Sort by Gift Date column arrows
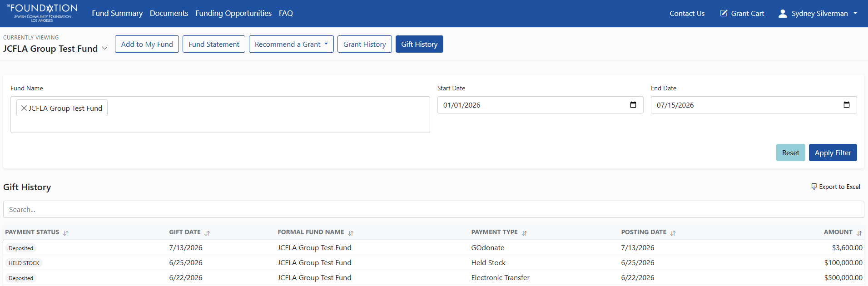 (x=207, y=233)
